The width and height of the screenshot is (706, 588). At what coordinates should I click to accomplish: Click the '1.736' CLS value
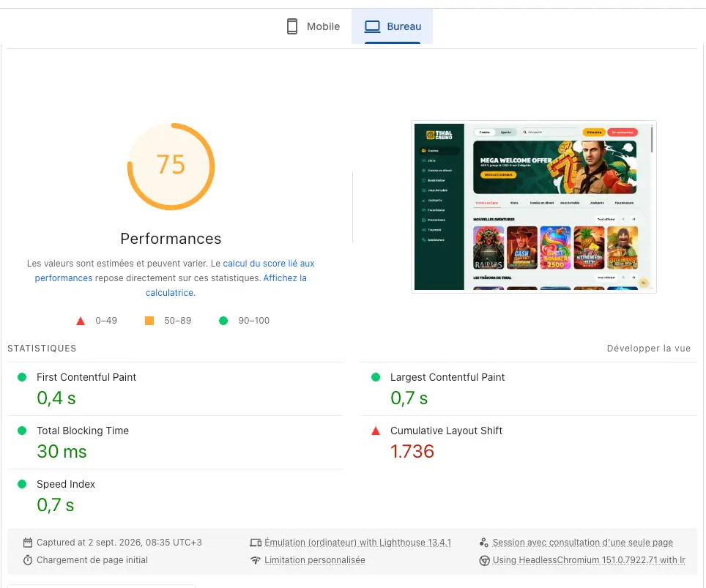tap(412, 452)
